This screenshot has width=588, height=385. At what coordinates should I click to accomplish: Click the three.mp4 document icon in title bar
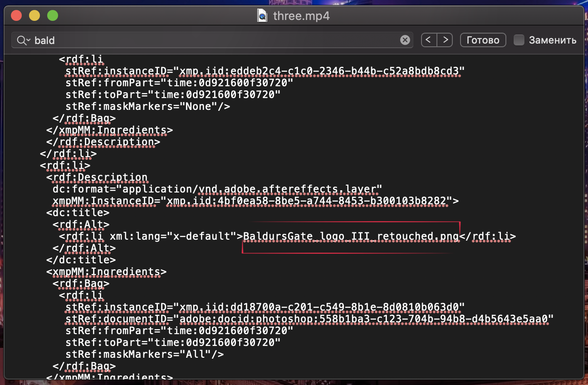click(x=263, y=16)
